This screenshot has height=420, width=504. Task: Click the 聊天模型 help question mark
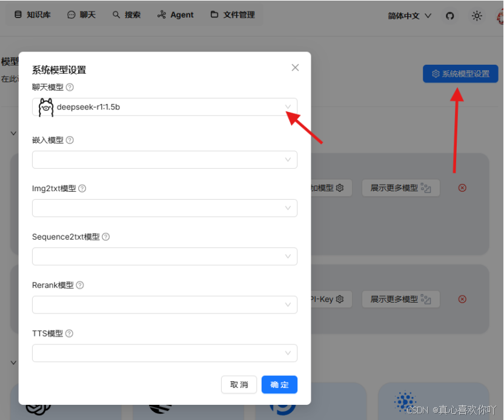point(70,87)
